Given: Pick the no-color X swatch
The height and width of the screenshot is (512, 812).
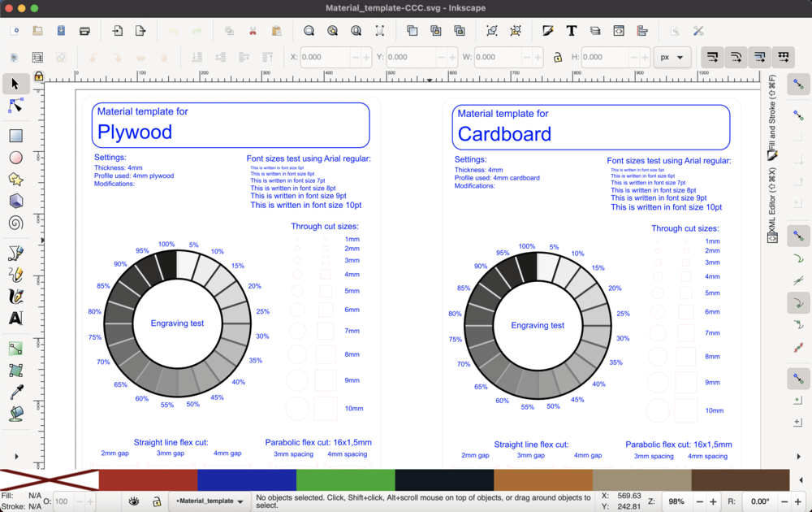Looking at the screenshot, I should 50,479.
